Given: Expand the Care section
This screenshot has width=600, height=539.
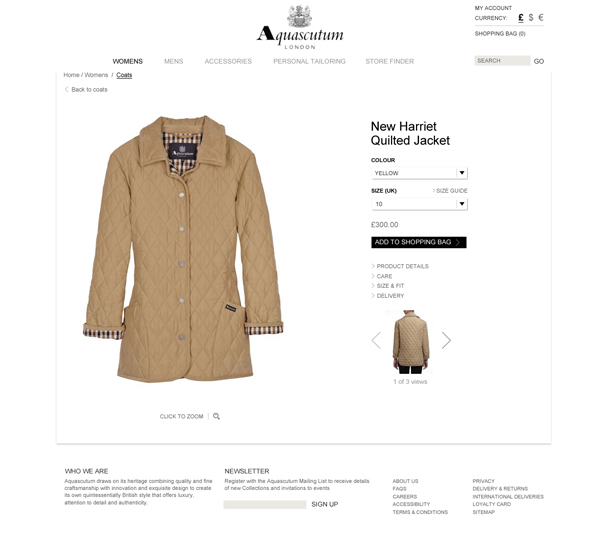Looking at the screenshot, I should [382, 276].
